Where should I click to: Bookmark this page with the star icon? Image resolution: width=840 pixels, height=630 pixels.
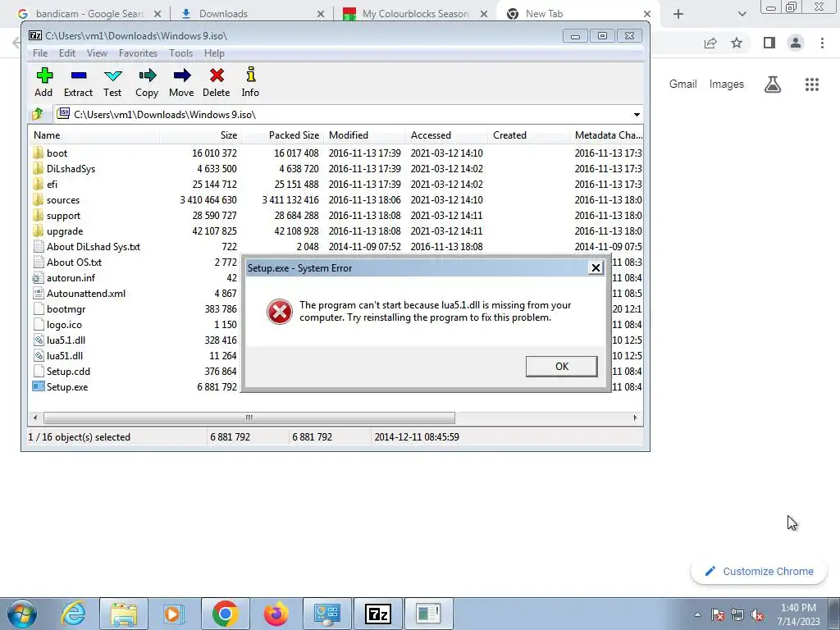point(737,43)
